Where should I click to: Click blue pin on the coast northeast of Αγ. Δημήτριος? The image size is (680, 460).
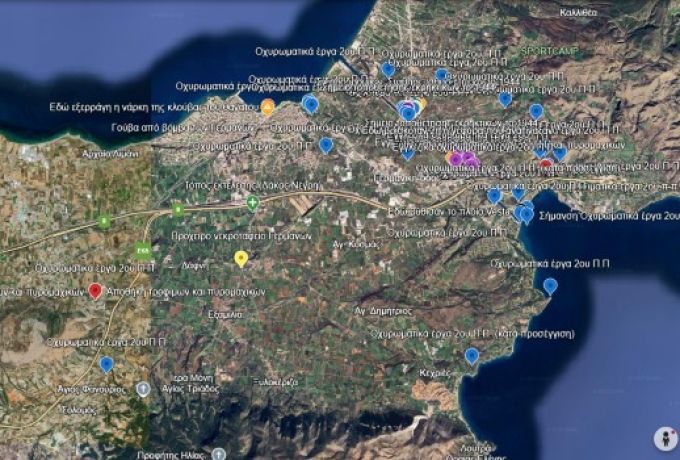click(x=550, y=286)
